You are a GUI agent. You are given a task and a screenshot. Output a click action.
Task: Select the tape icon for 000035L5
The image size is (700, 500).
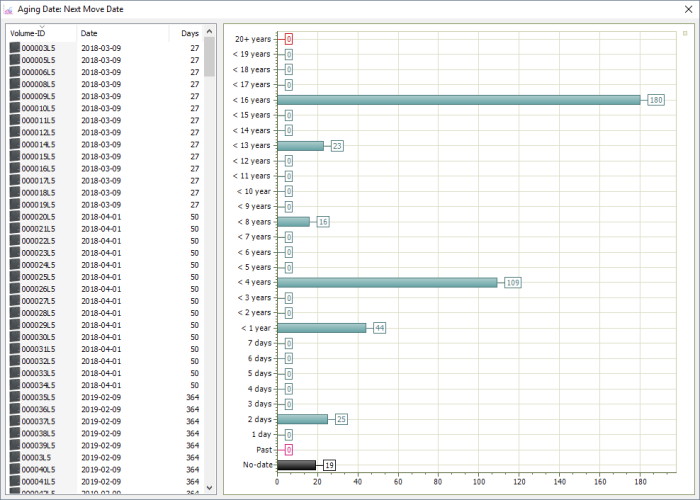pyautogui.click(x=14, y=397)
